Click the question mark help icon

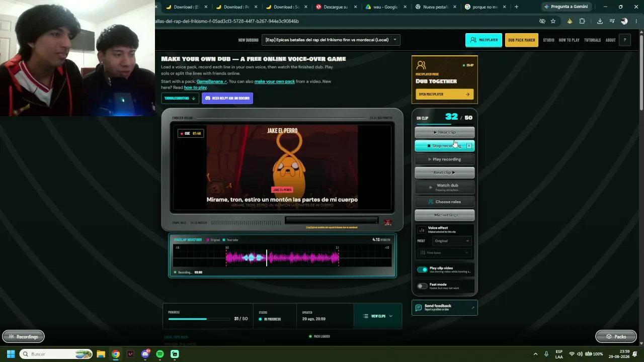pyautogui.click(x=625, y=40)
